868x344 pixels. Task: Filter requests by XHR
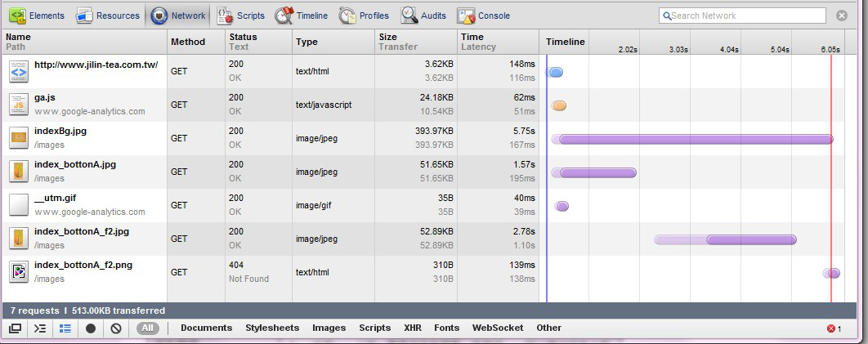click(x=413, y=328)
